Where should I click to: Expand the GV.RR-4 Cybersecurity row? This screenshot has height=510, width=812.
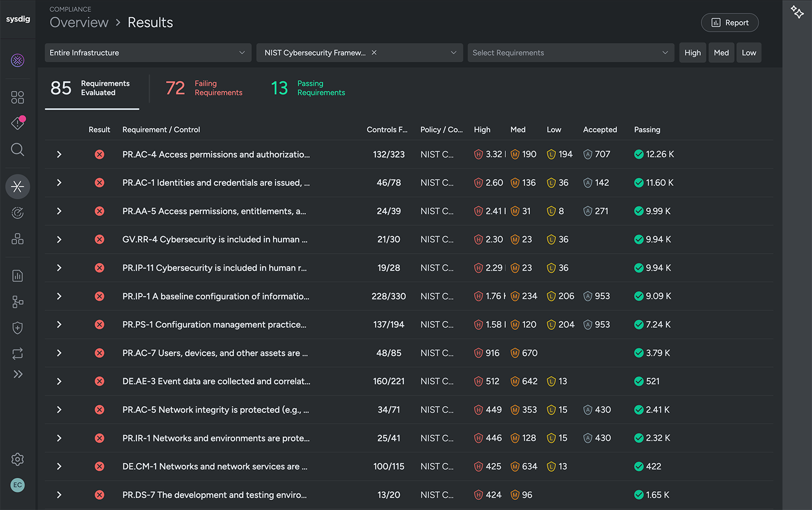click(x=59, y=240)
